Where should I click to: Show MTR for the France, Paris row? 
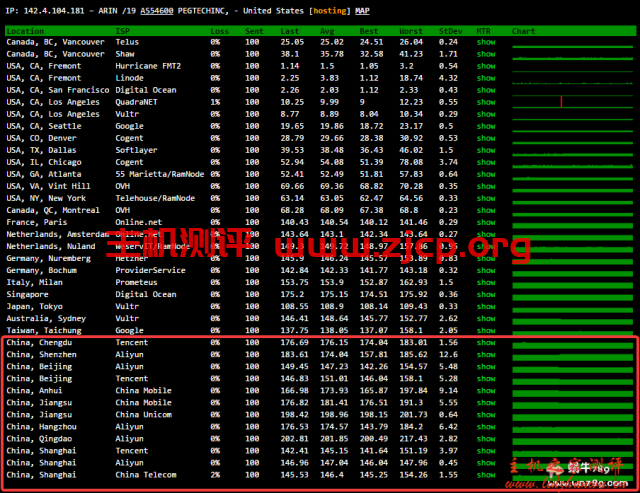486,222
